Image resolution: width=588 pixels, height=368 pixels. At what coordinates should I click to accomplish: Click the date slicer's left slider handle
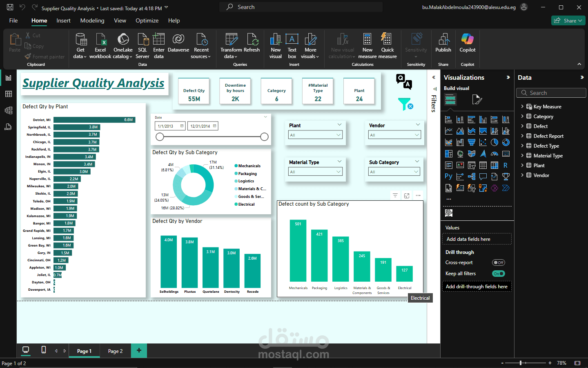(x=160, y=137)
